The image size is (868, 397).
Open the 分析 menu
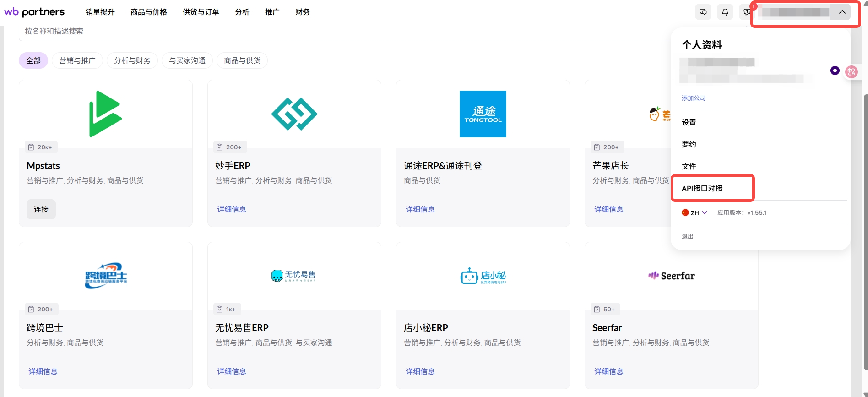[x=242, y=12]
